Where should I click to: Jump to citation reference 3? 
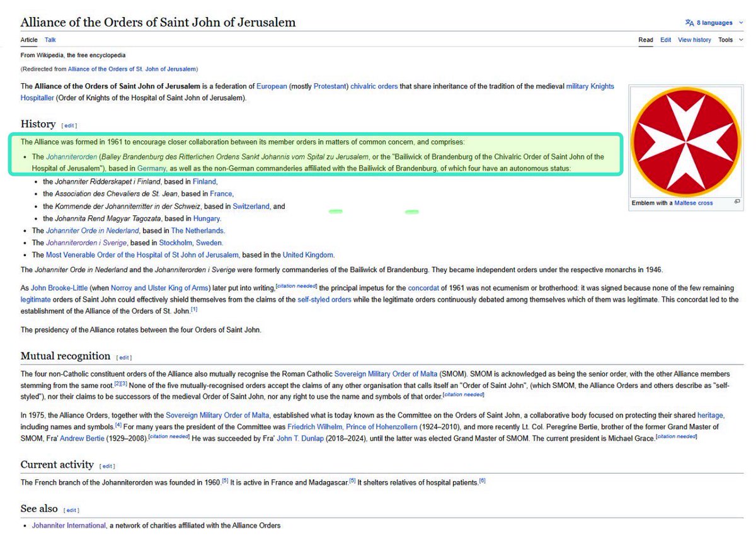click(x=124, y=383)
